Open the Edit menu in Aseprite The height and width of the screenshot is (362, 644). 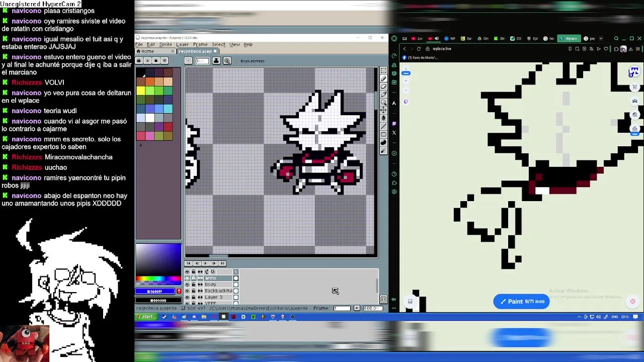[150, 44]
